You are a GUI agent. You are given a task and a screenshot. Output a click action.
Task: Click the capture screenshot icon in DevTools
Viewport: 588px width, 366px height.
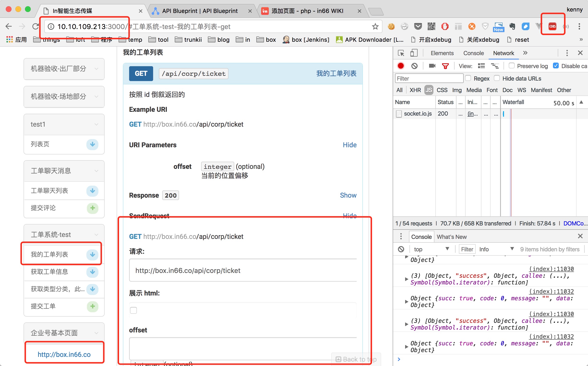pos(432,66)
